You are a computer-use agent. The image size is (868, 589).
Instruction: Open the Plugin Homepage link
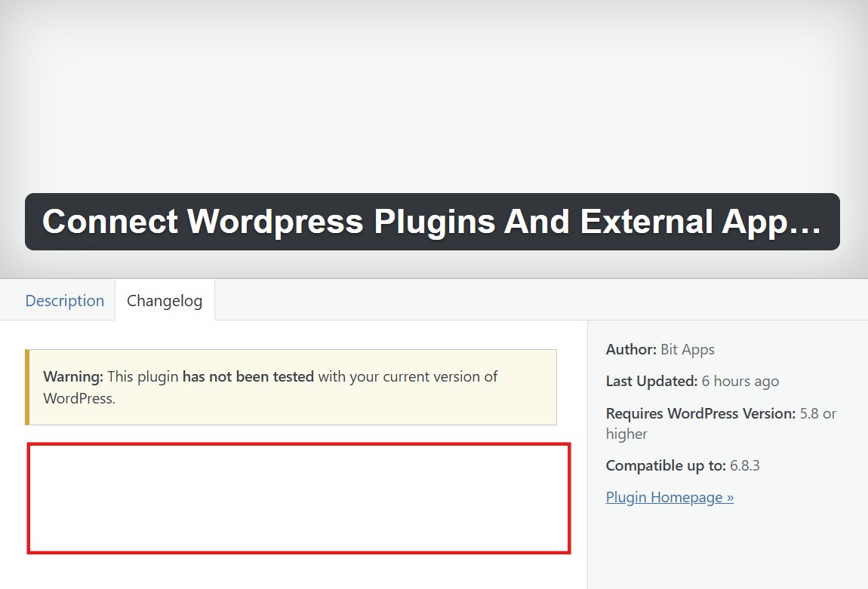pos(669,497)
